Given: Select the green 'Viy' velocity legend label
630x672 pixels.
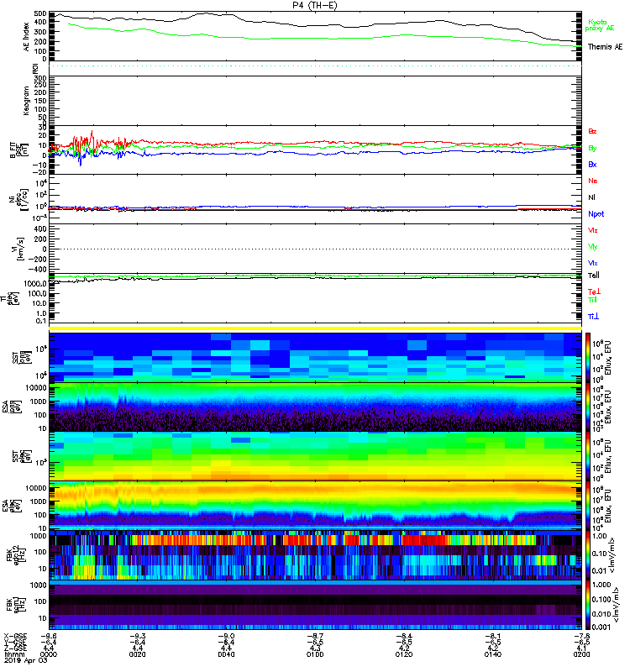Looking at the screenshot, I should (593, 247).
